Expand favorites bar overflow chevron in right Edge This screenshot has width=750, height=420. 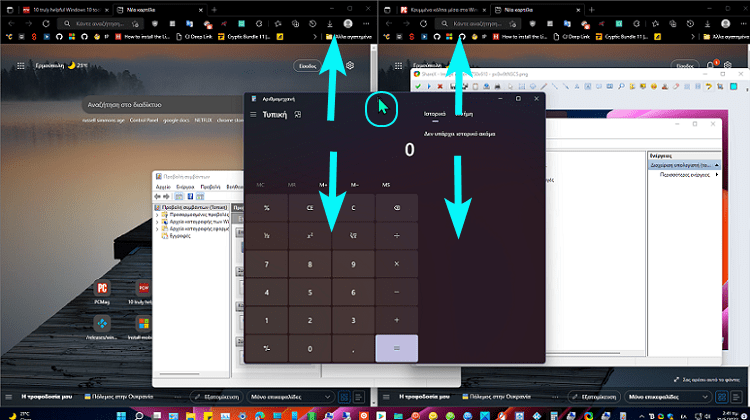(693, 37)
